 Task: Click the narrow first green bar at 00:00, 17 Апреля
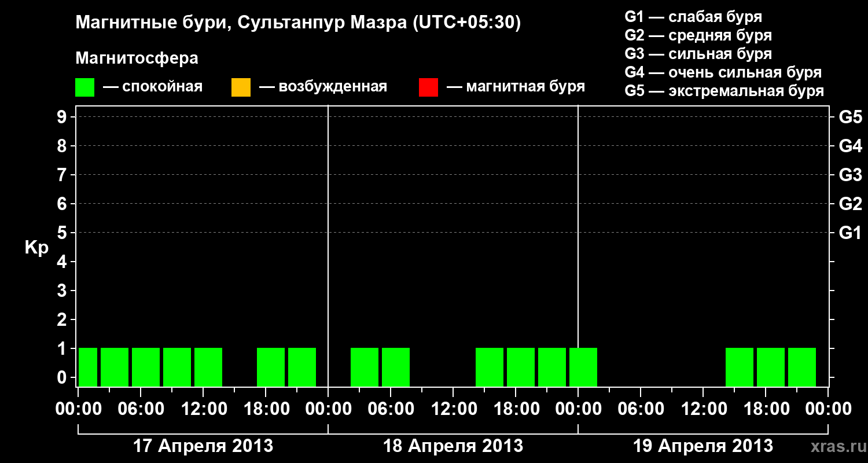click(88, 367)
